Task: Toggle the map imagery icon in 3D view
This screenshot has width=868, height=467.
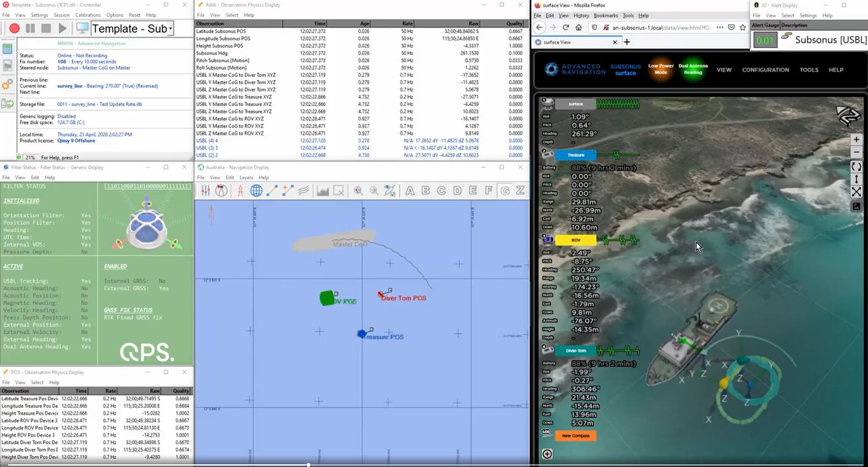Action: (856, 206)
